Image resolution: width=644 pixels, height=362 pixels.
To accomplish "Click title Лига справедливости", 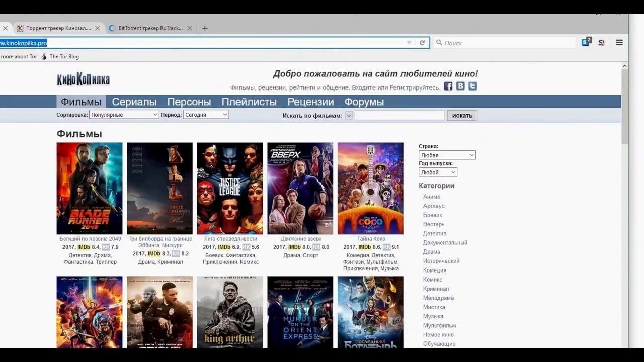I will point(230,239).
